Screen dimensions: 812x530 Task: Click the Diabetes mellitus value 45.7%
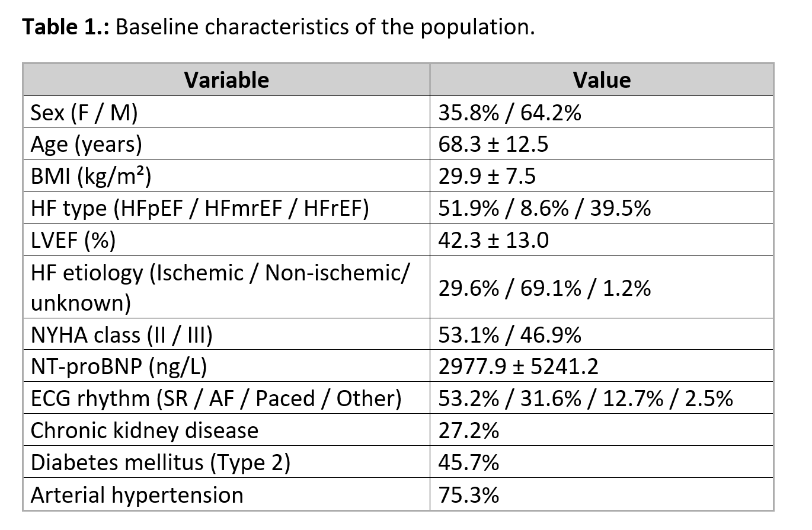tap(468, 462)
